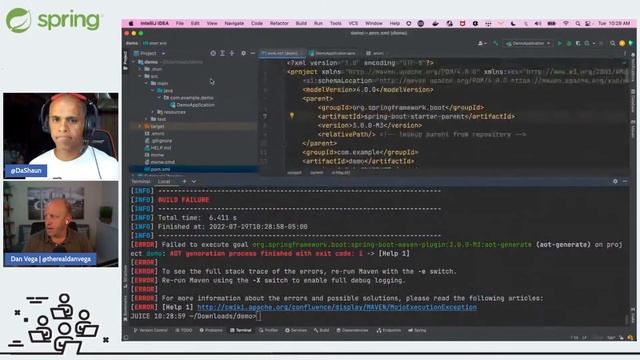Image resolution: width=640 pixels, height=360 pixels.
Task: Open terminal session options chevron
Action: click(194, 181)
